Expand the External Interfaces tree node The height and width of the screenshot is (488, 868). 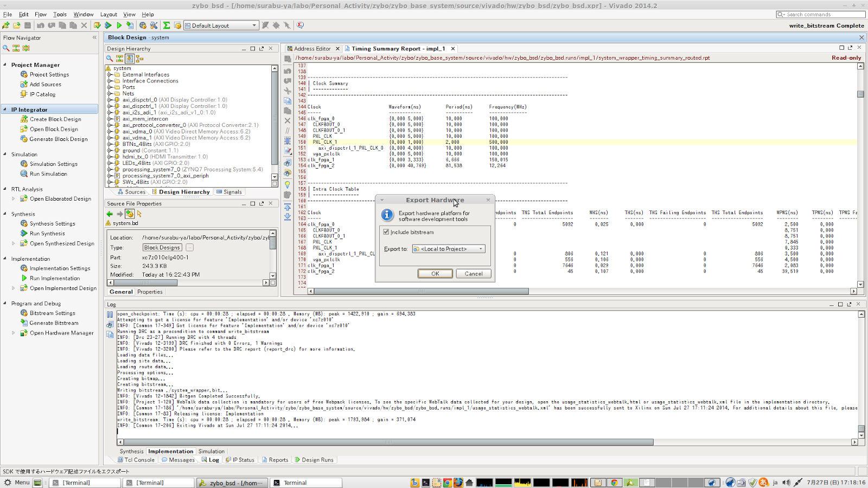pos(110,75)
